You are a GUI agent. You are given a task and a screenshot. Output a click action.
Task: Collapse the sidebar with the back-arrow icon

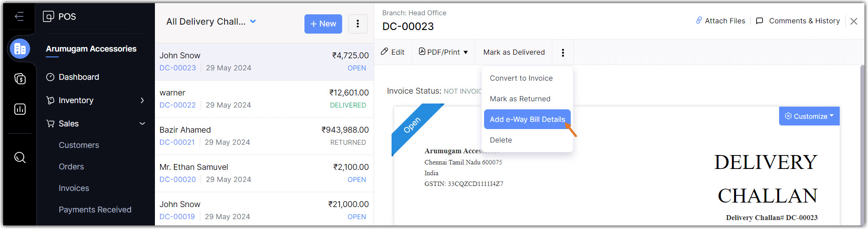[x=19, y=17]
